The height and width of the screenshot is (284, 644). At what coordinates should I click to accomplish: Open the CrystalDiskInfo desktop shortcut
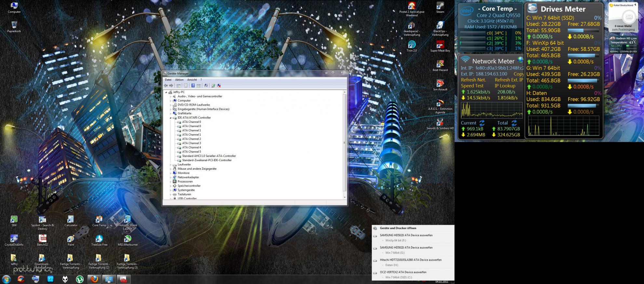(x=14, y=240)
